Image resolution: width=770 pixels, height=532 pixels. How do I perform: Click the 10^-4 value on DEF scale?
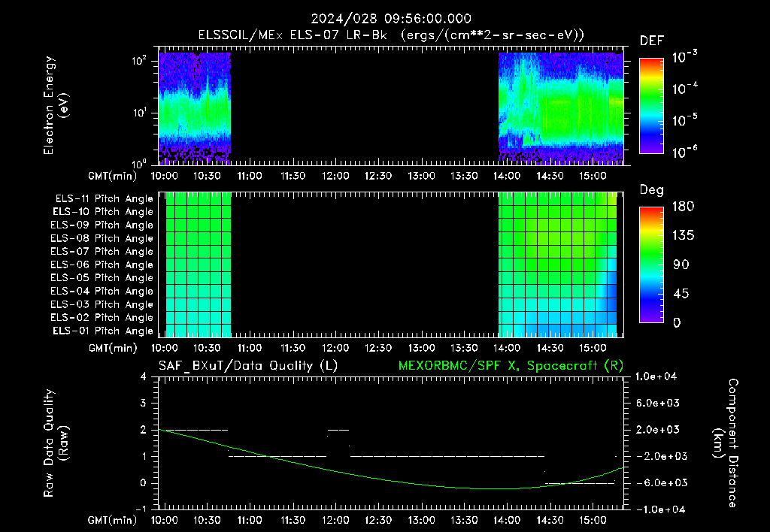click(684, 88)
